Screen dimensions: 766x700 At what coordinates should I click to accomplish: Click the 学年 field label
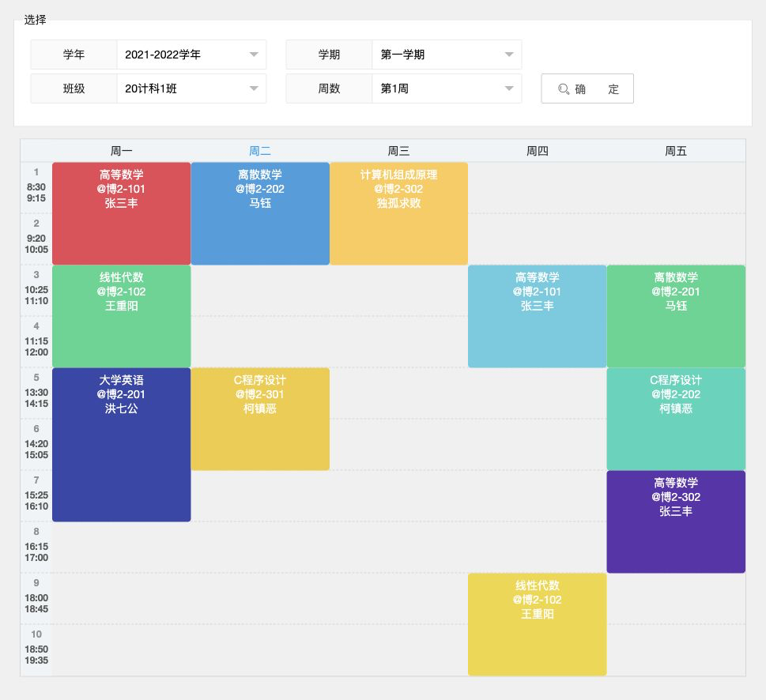74,55
